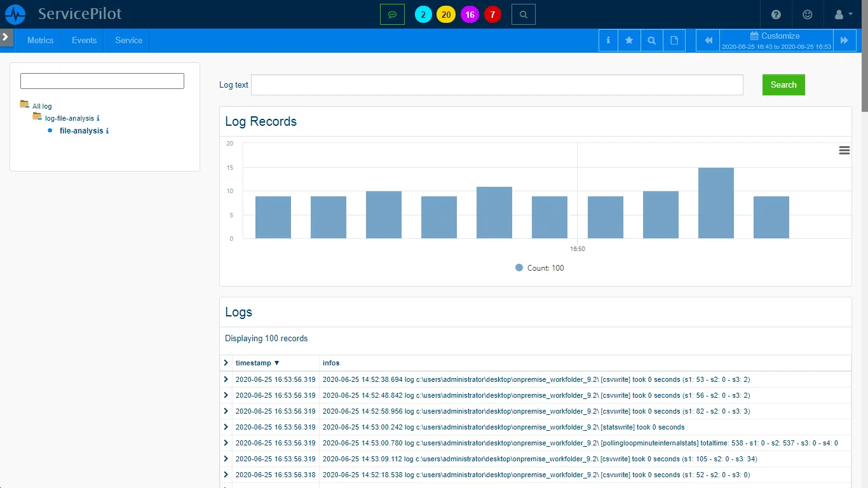Toggle the Count: 100 legend item
This screenshot has width=868, height=488.
tap(538, 268)
